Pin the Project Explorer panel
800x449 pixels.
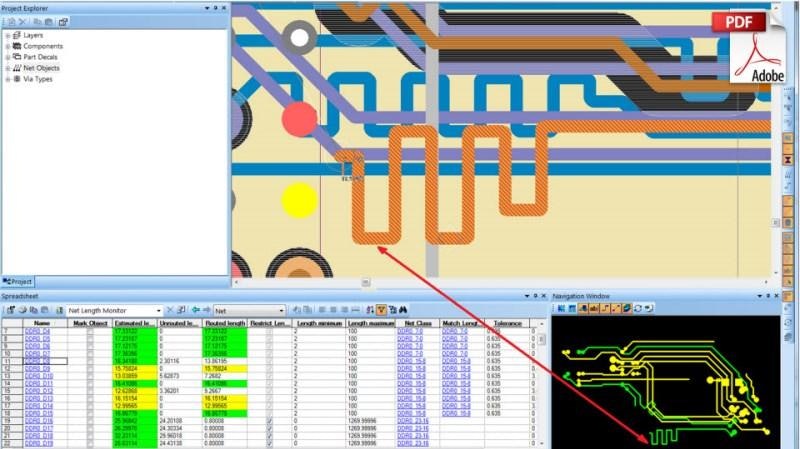[215, 8]
